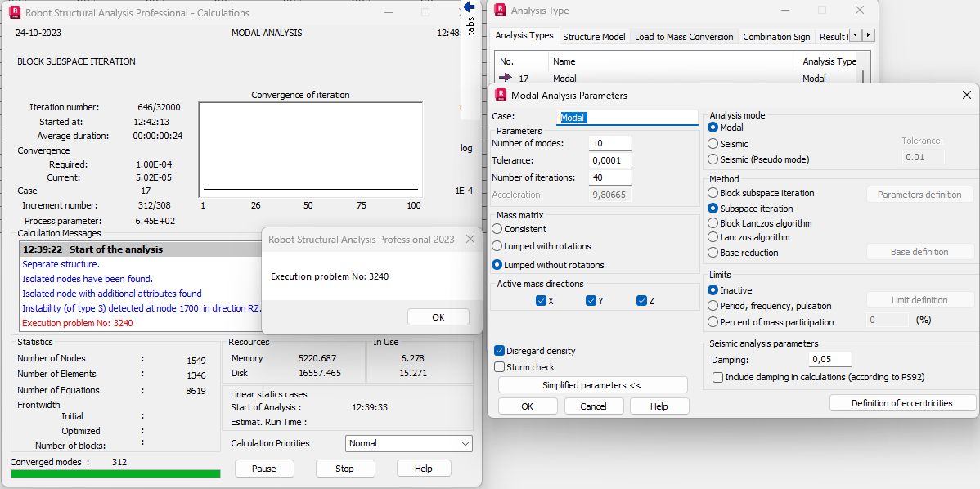Open the Combination Sign tab
980x489 pixels.
coord(775,35)
